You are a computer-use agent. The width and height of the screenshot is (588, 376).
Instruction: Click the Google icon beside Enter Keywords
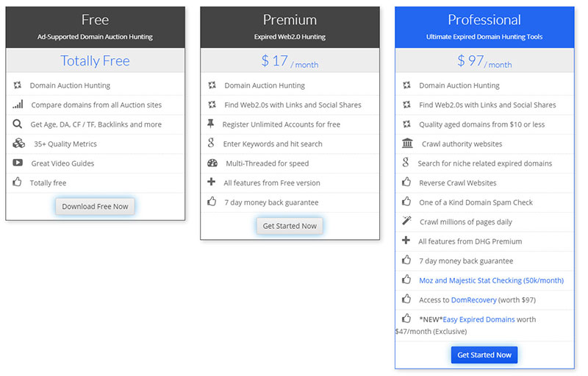[x=212, y=143]
